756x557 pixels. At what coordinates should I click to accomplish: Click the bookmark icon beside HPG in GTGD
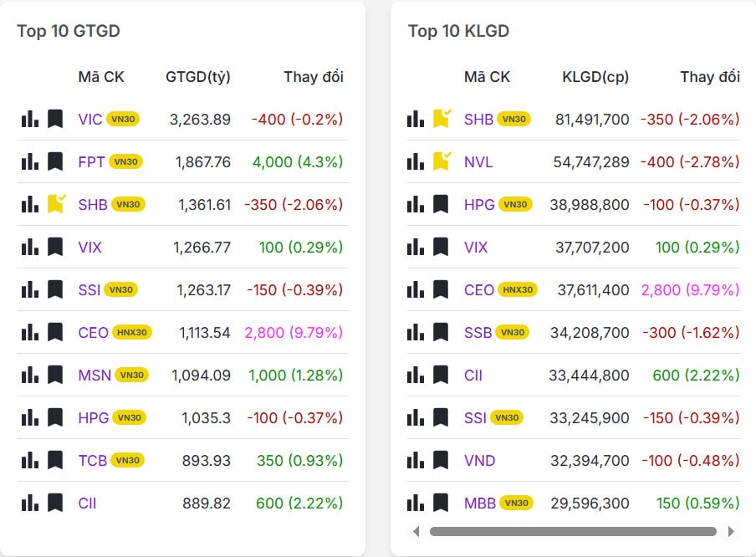pos(55,417)
